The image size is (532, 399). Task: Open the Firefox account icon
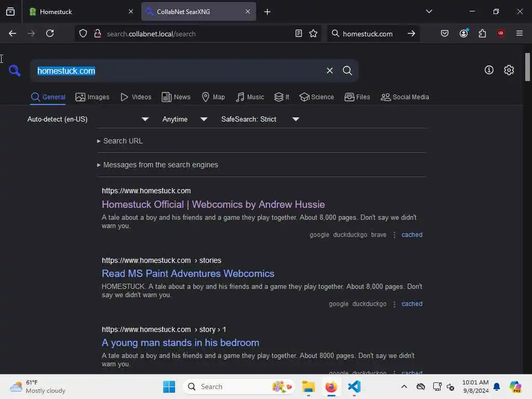coord(463,33)
